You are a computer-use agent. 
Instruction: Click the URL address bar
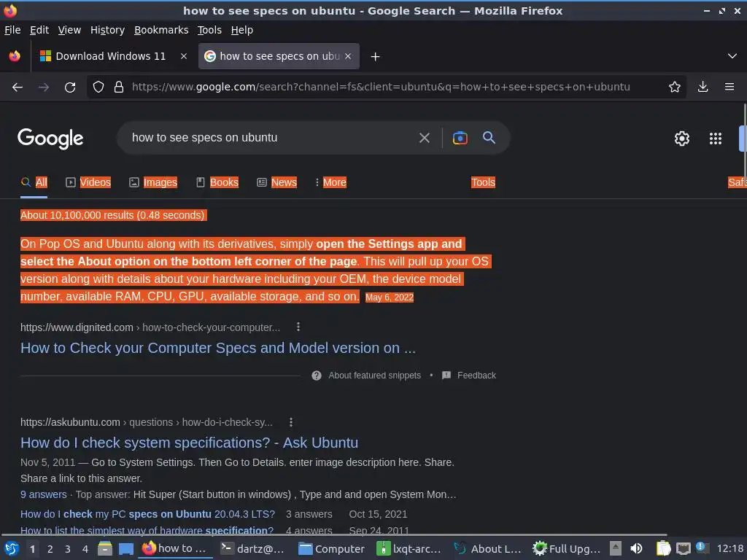point(381,87)
